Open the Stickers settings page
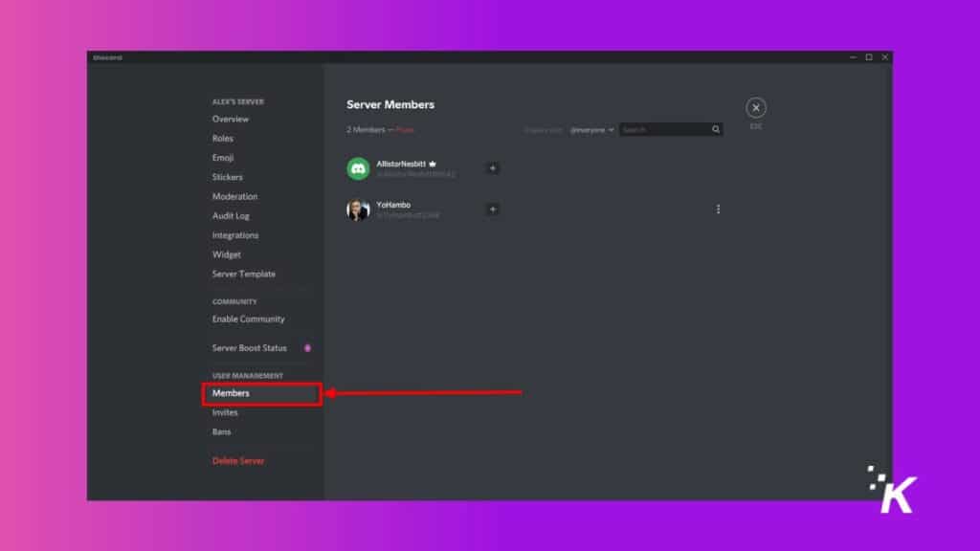980x551 pixels. coord(228,177)
